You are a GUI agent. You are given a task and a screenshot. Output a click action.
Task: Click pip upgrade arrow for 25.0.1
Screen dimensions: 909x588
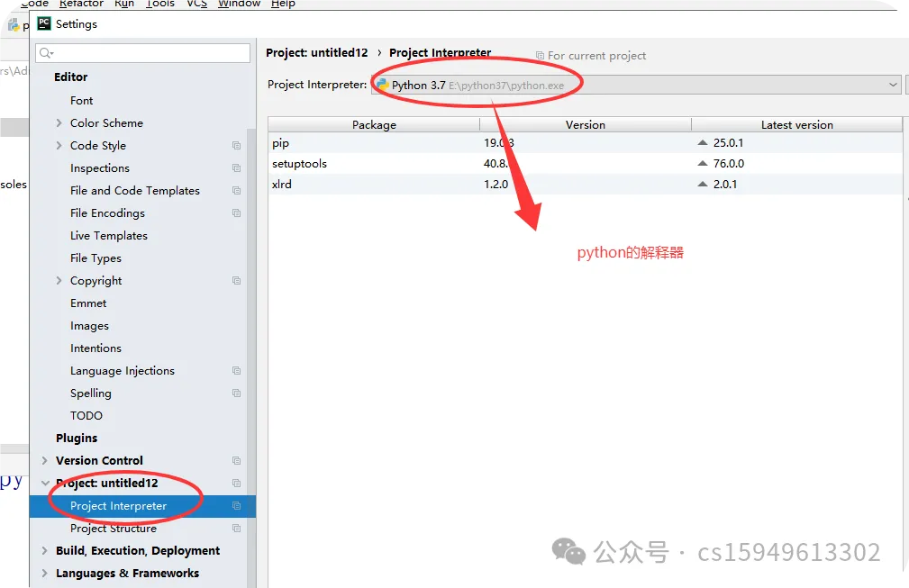point(703,142)
